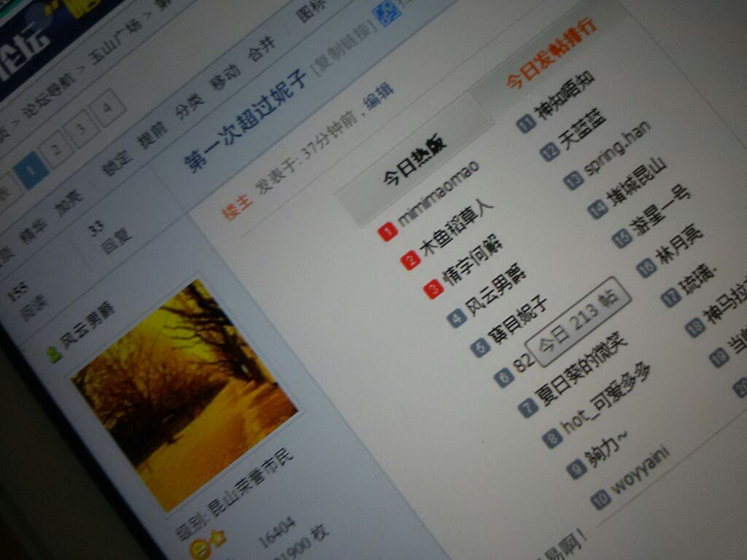Click the rank 8 number badge
This screenshot has height=560, width=747.
click(x=551, y=438)
